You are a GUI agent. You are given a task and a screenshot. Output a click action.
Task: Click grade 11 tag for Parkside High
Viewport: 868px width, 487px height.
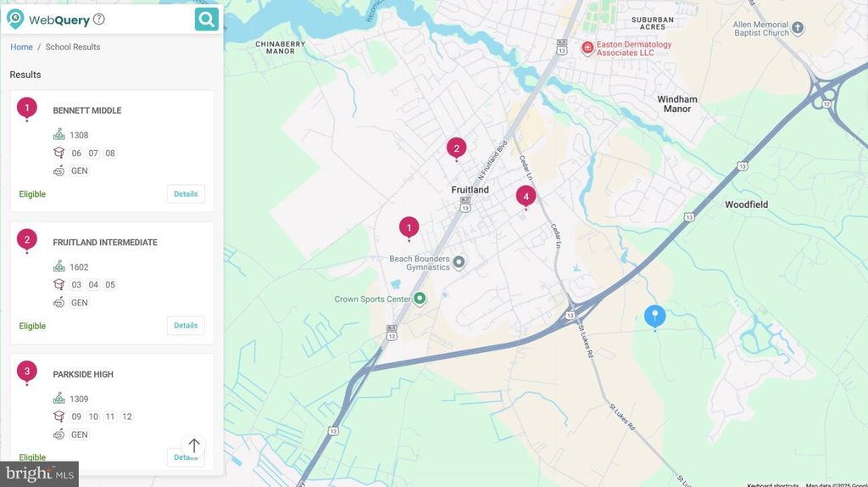[x=110, y=417]
